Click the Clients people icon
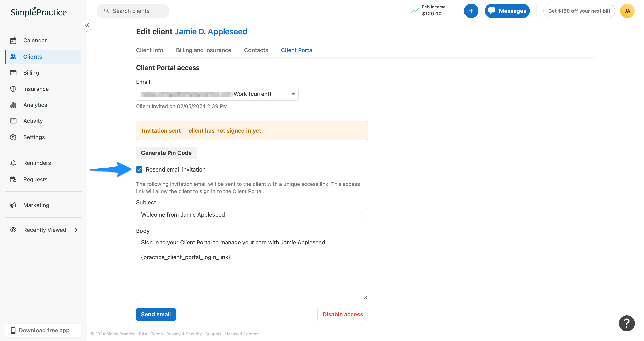644x341 pixels. pos(13,57)
